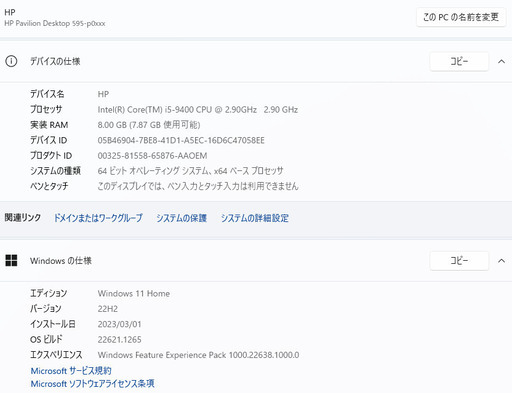Viewport: 512px width, 393px height.
Task: Collapse the Windows の仕様 section chevron
Action: 501,261
